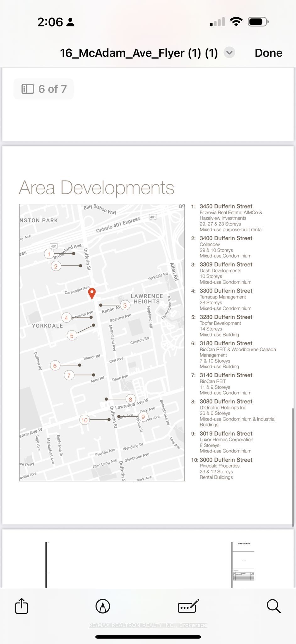The width and height of the screenshot is (296, 644).
Task: Select '3000 Dufferin Street' legend entry
Action: point(226,460)
